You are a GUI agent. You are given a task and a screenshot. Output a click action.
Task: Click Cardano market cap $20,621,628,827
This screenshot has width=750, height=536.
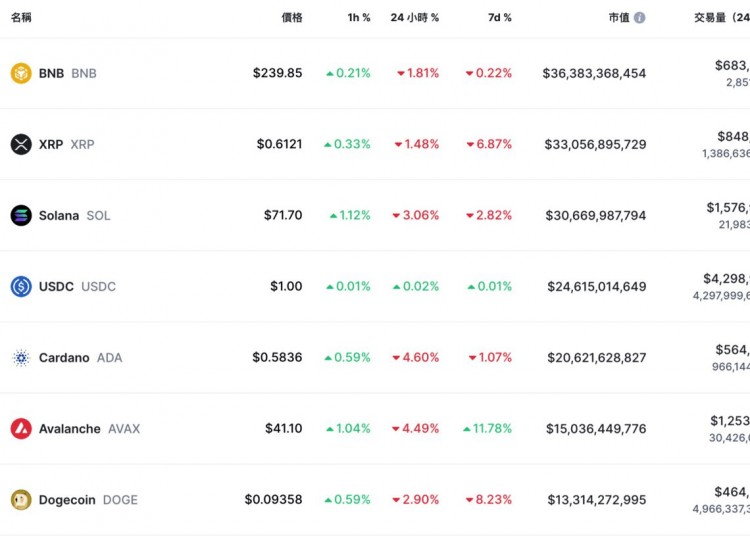596,358
